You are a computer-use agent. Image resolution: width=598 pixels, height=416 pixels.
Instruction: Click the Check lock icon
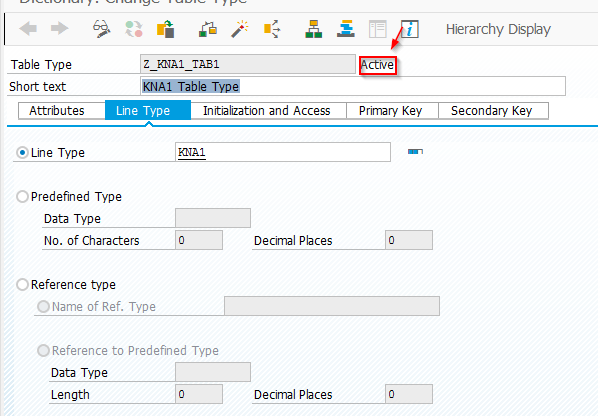pos(208,29)
